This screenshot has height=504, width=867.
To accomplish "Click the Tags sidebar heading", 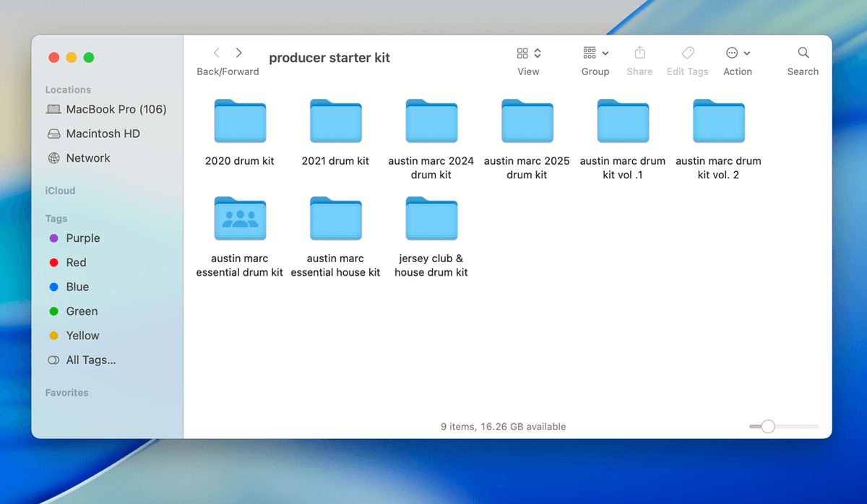I will pyautogui.click(x=56, y=219).
